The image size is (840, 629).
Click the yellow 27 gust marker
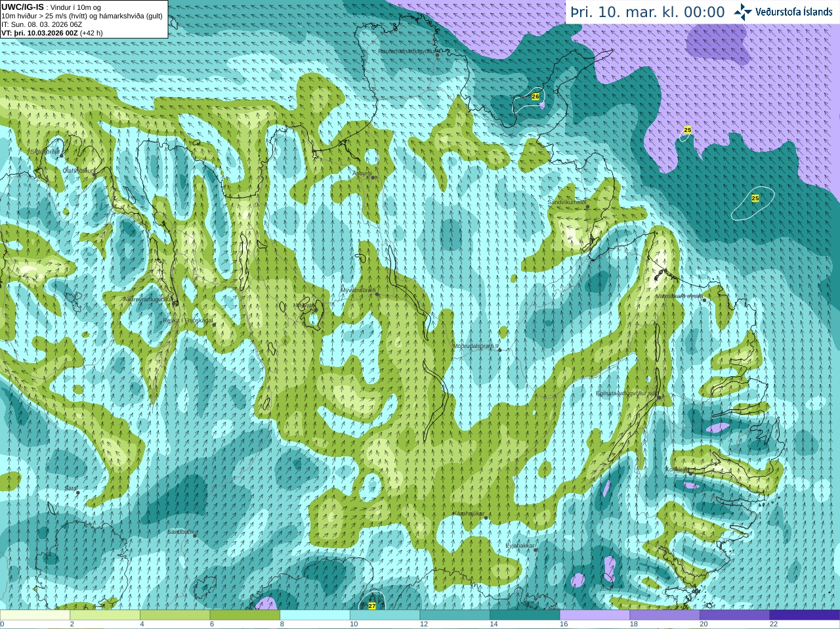pos(372,606)
